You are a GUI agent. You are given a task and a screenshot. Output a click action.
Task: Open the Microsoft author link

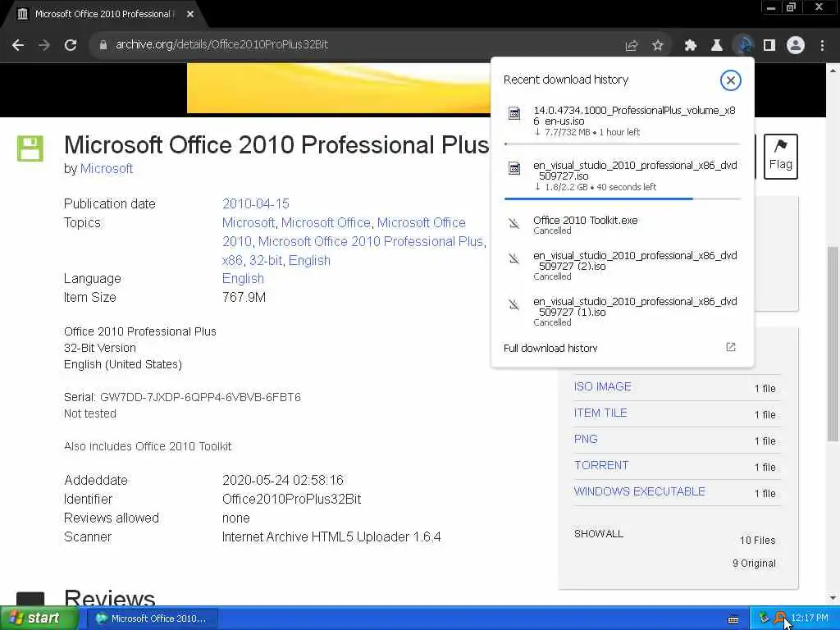[107, 169]
